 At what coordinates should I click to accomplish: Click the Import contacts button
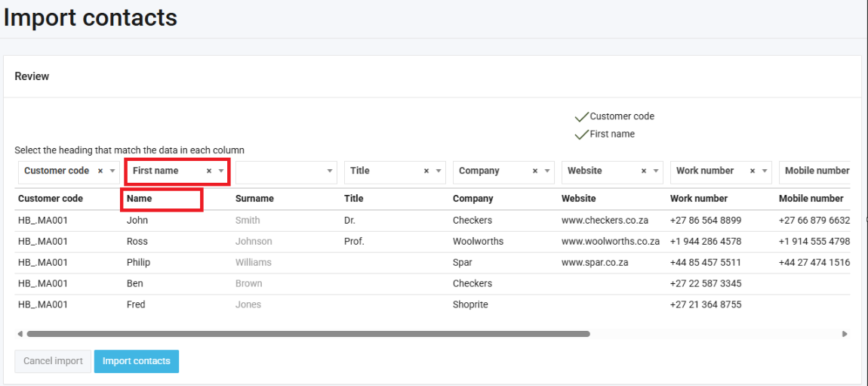[136, 361]
